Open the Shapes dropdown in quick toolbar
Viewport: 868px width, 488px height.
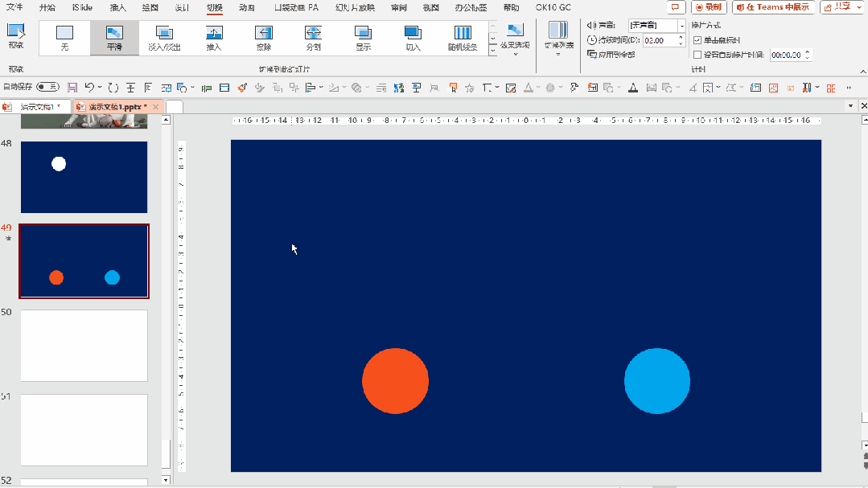[192, 88]
